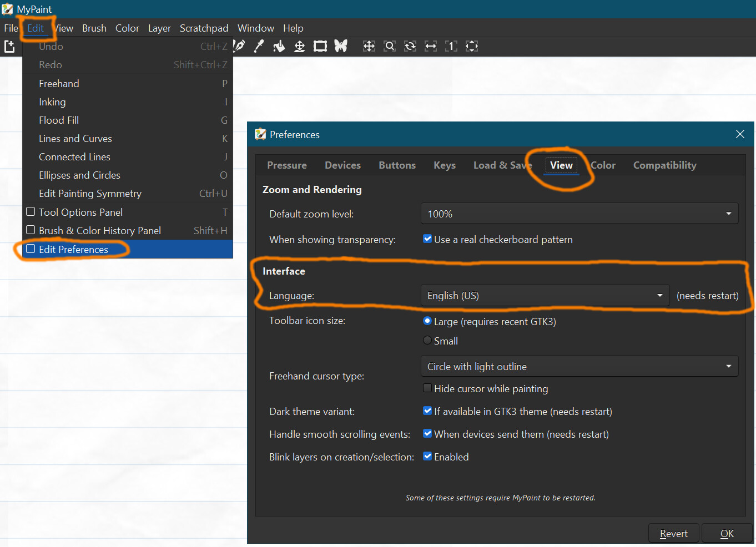Switch to the Compatibility tab
The width and height of the screenshot is (756, 547).
664,165
